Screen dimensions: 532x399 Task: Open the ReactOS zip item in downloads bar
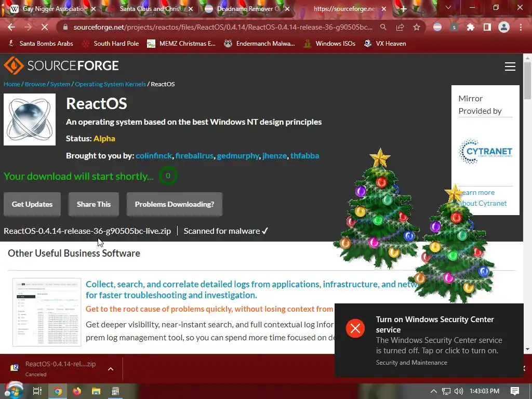(54, 368)
